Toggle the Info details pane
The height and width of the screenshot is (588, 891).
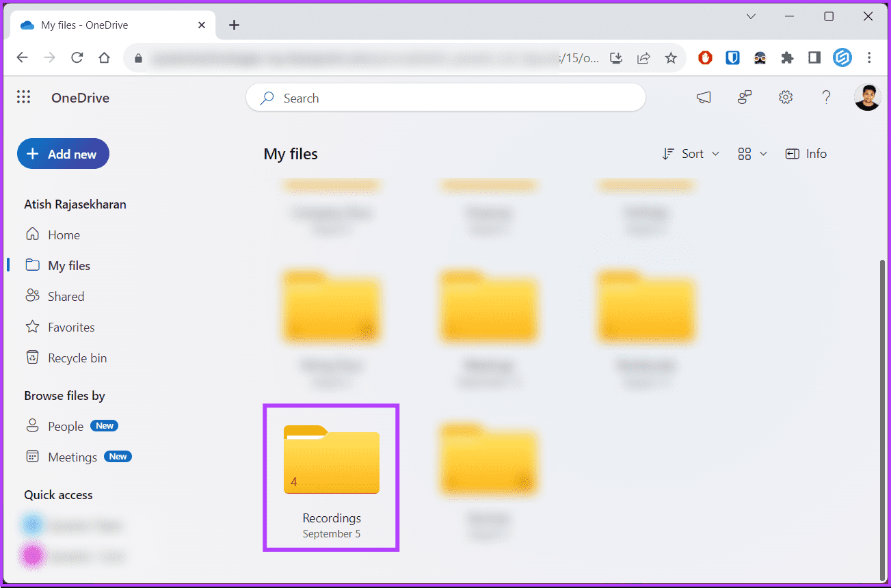806,154
